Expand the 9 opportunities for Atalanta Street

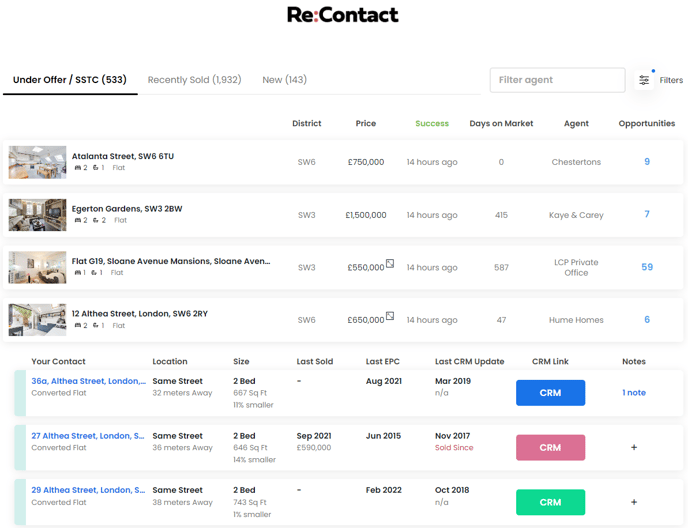click(x=647, y=162)
